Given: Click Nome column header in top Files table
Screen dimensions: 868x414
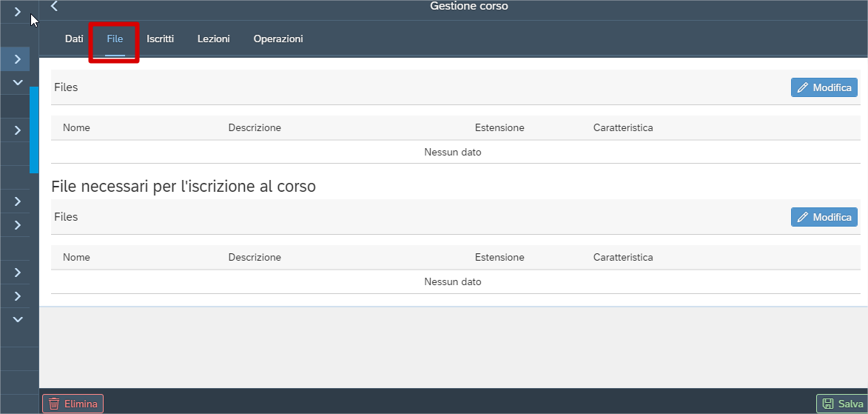Looking at the screenshot, I should tap(76, 127).
